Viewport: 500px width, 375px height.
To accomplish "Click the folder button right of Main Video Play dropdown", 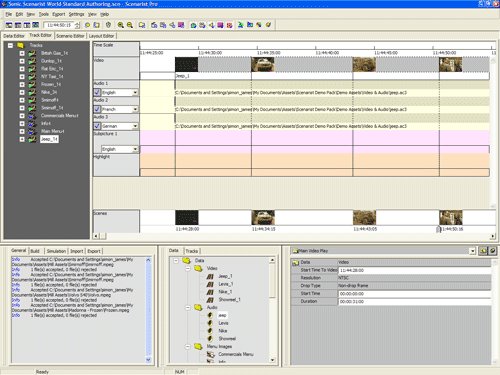I will (x=483, y=251).
